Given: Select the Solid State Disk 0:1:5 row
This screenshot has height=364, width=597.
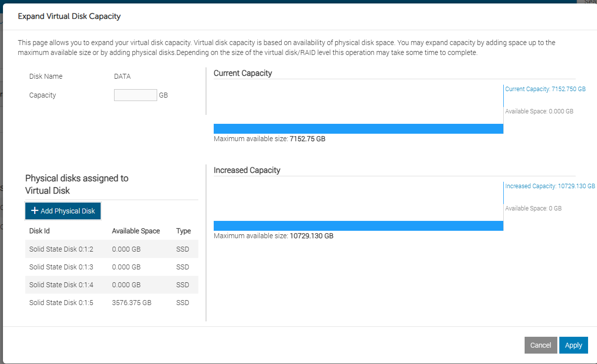Looking at the screenshot, I should tap(61, 303).
